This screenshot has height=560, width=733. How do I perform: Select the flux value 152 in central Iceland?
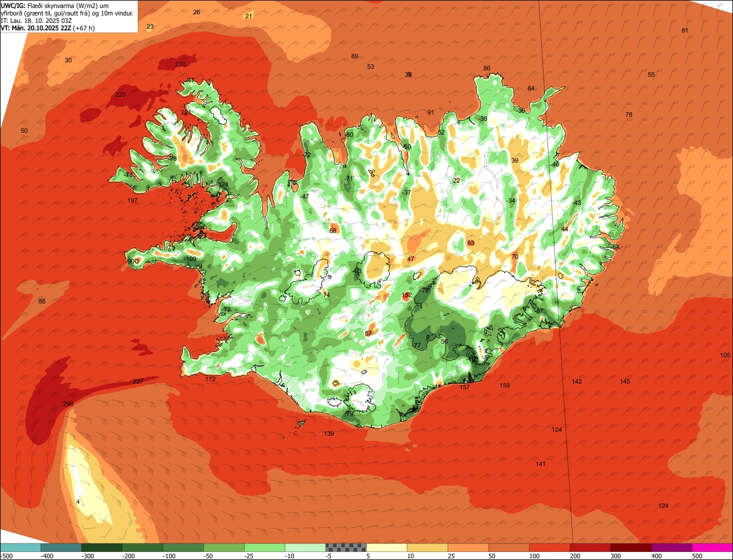tap(407, 295)
